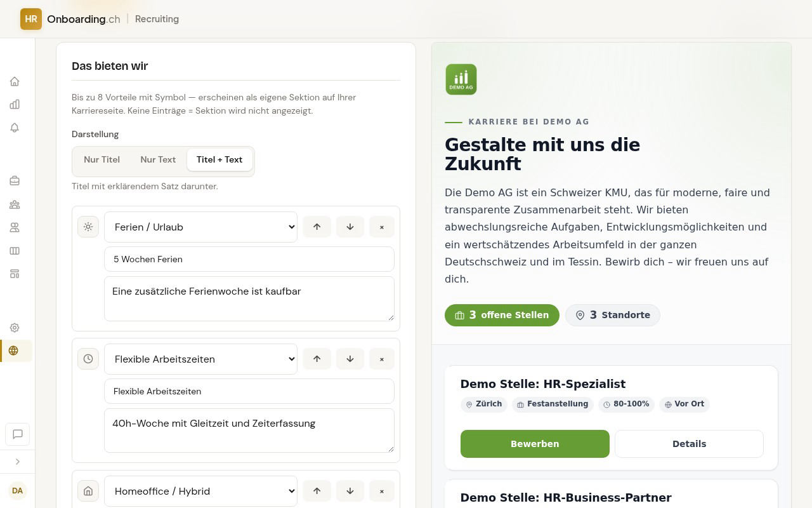Click Bewerben for HR-Spezialist
Image resolution: width=812 pixels, height=508 pixels.
coord(535,444)
